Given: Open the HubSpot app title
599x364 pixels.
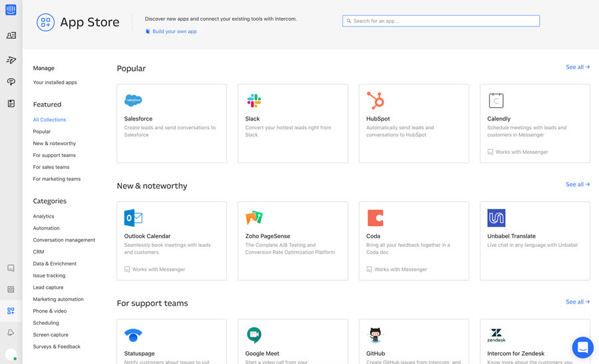Looking at the screenshot, I should (x=378, y=119).
